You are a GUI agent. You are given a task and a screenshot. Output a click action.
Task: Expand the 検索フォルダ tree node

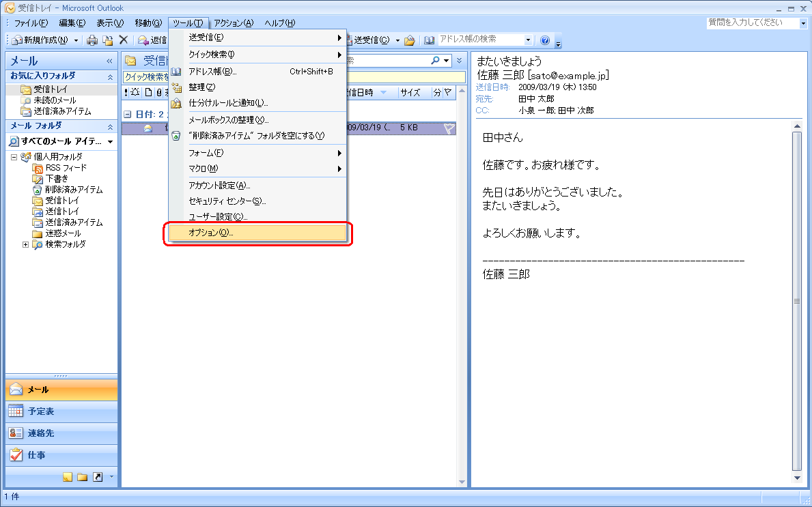click(x=26, y=244)
